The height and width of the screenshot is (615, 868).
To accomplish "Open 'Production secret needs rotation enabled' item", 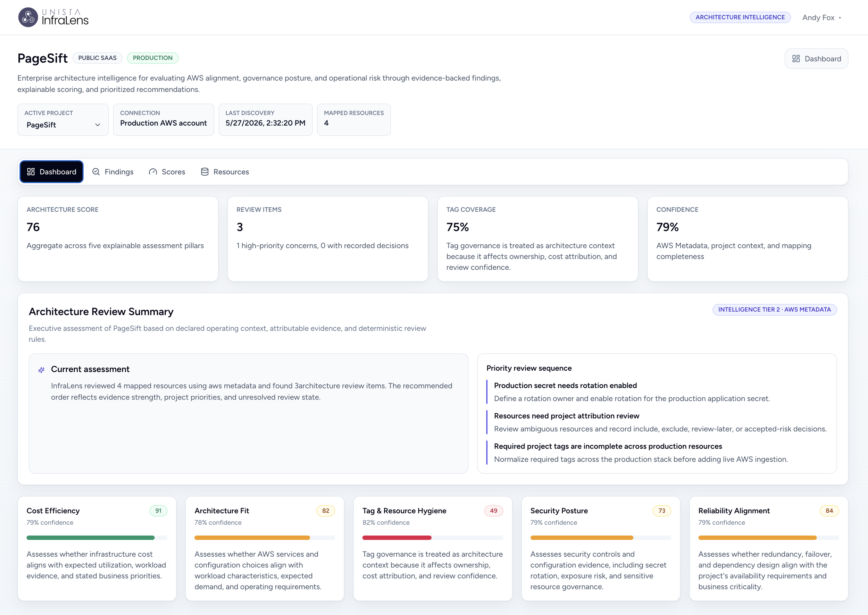I will click(565, 386).
